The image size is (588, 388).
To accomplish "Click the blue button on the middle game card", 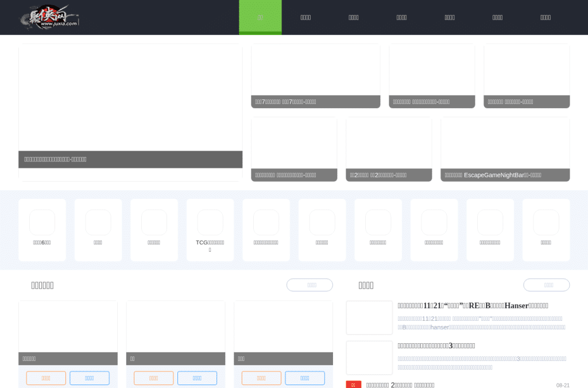I will pos(198,378).
